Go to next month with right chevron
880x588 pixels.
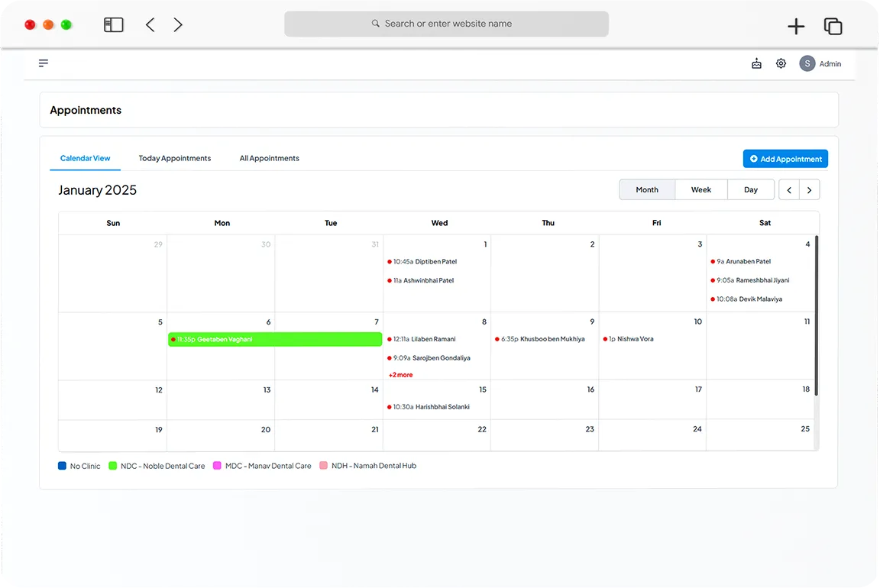(809, 190)
